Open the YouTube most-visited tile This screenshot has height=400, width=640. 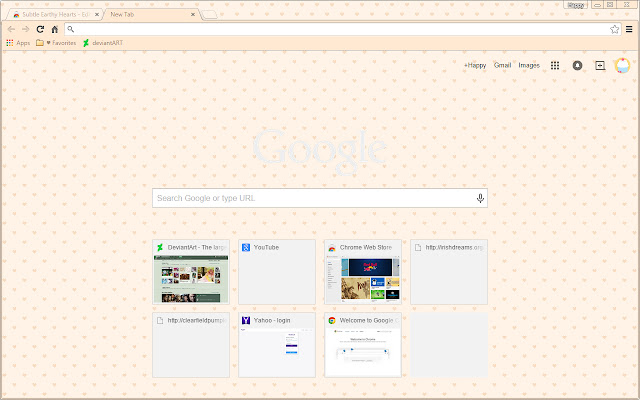277,272
